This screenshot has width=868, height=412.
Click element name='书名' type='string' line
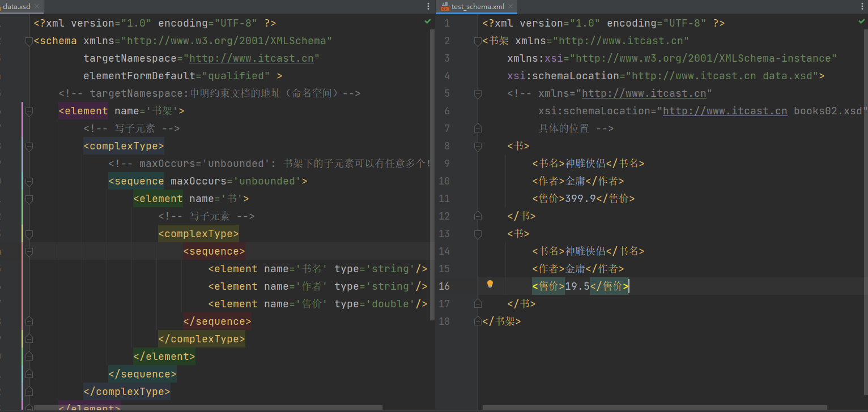318,269
